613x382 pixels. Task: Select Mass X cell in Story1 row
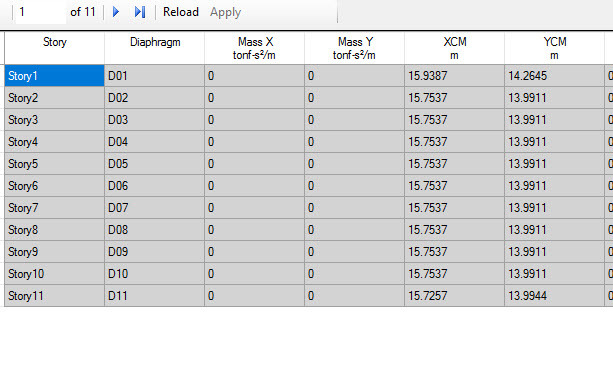[x=255, y=76]
